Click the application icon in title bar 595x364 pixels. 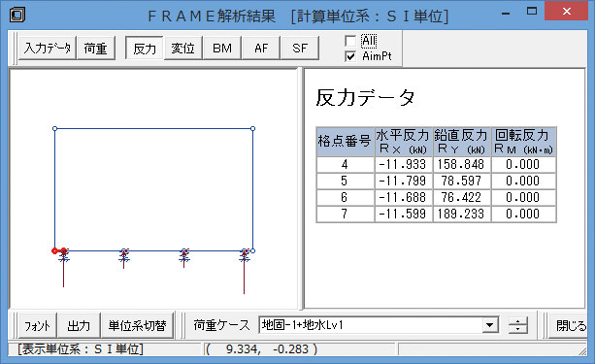point(17,16)
